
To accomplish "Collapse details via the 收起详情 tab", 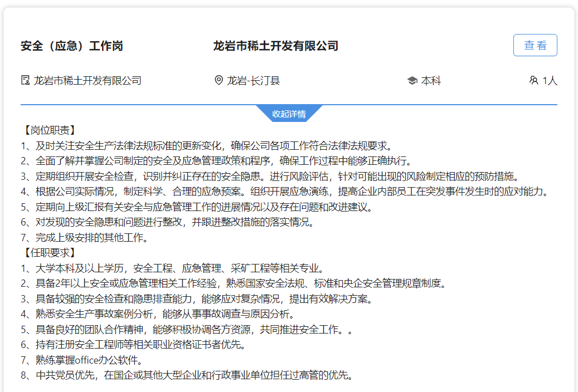I will 289,114.
